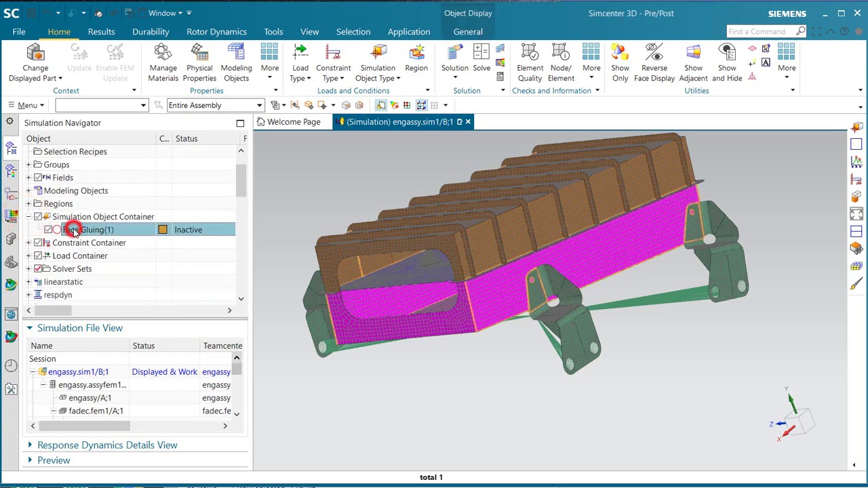868x488 pixels.
Task: Open Physical Properties tool
Action: coord(199,63)
